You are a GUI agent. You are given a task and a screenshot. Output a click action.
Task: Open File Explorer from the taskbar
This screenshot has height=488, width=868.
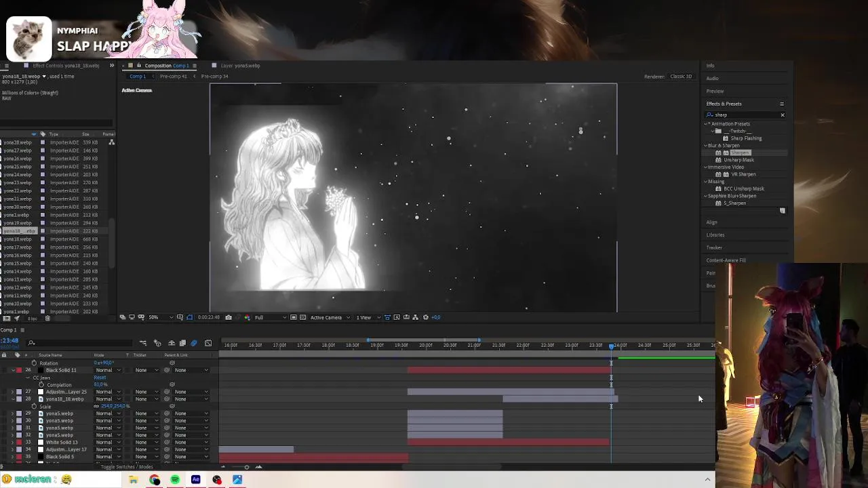(134, 480)
